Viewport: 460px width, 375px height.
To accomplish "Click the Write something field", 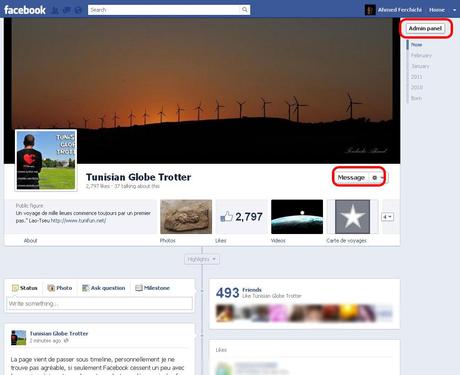I will [99, 304].
